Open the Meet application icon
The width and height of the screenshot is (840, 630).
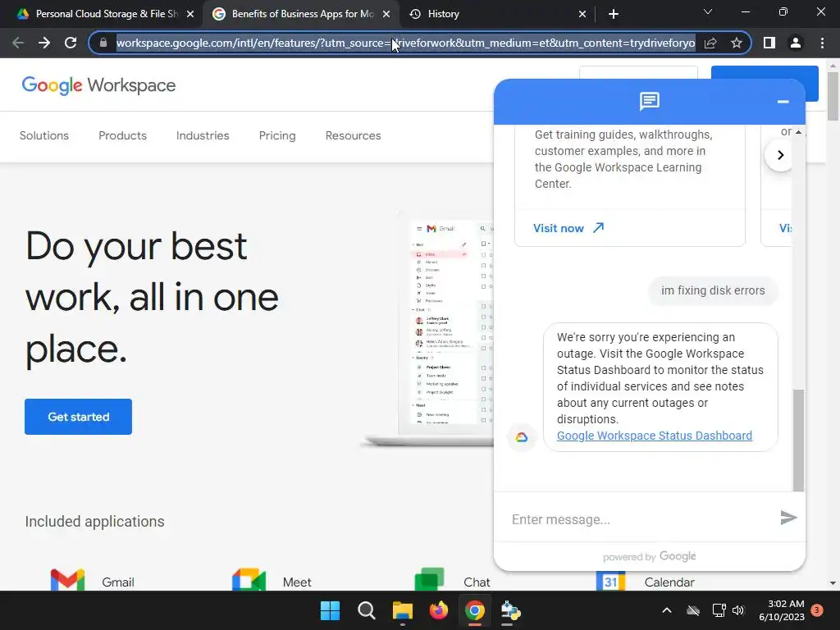click(x=249, y=580)
